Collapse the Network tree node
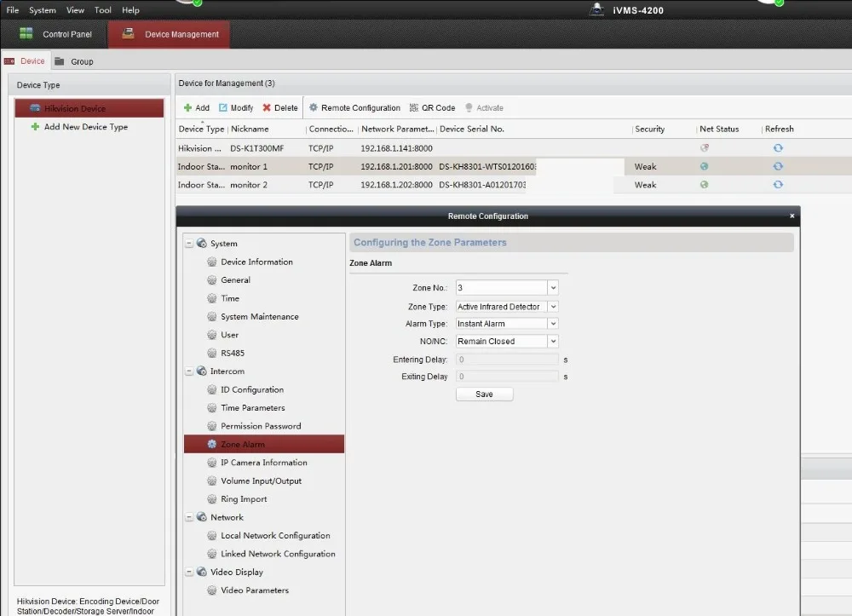This screenshot has width=852, height=616. [x=189, y=517]
